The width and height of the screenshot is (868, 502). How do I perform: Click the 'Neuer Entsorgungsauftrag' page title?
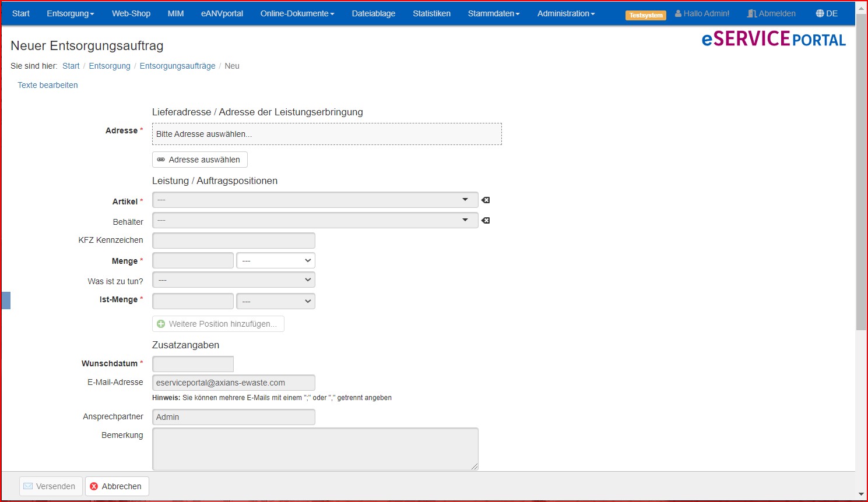(x=87, y=45)
